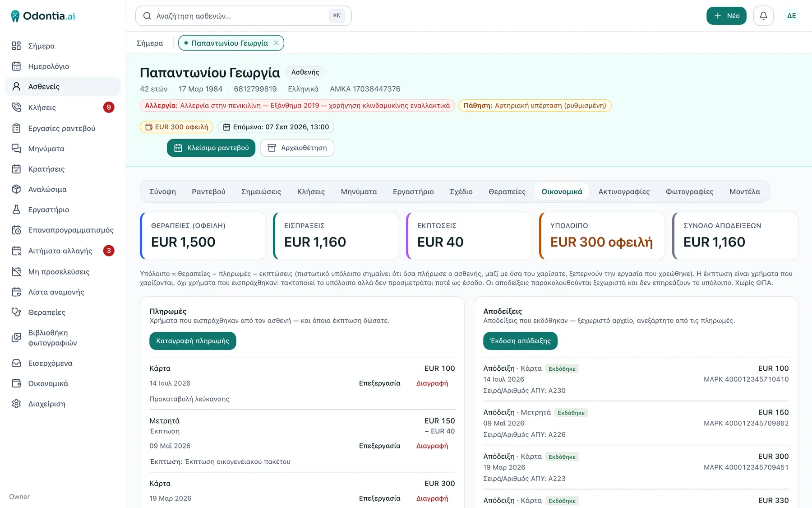Go to the Σήμερα breadcrumb tab
Viewport: 812px width, 508px height.
point(150,43)
